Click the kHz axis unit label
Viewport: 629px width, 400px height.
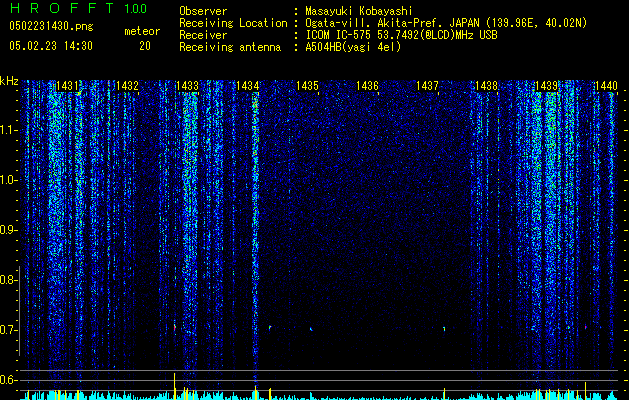[x=9, y=81]
